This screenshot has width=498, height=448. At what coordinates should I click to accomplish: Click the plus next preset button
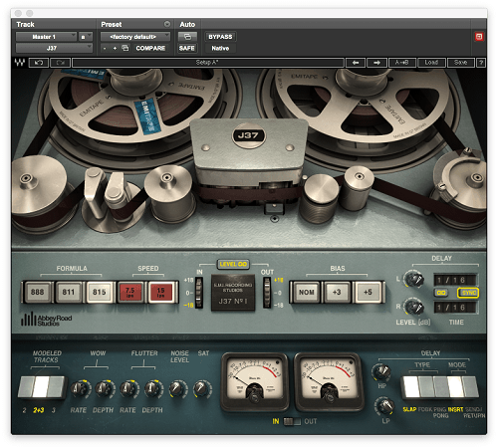coord(115,48)
